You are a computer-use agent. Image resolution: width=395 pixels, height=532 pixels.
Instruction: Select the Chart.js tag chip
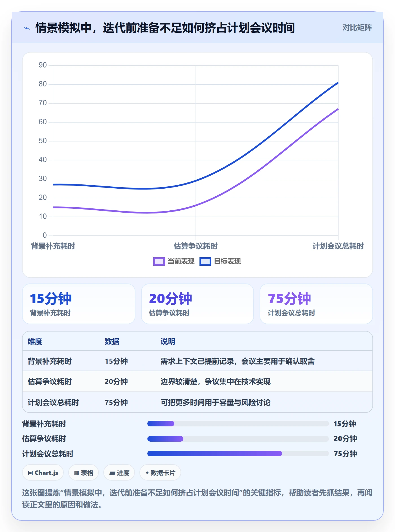coord(43,473)
